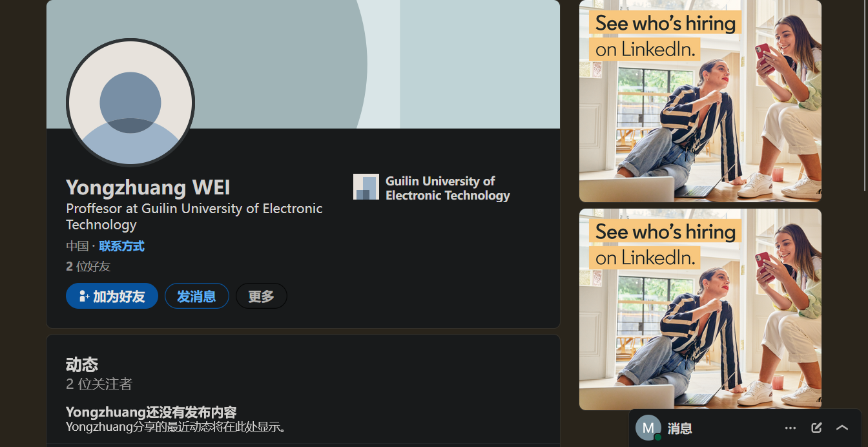Open the 消息 messaging header label
Image resolution: width=868 pixels, height=447 pixels.
tap(679, 428)
